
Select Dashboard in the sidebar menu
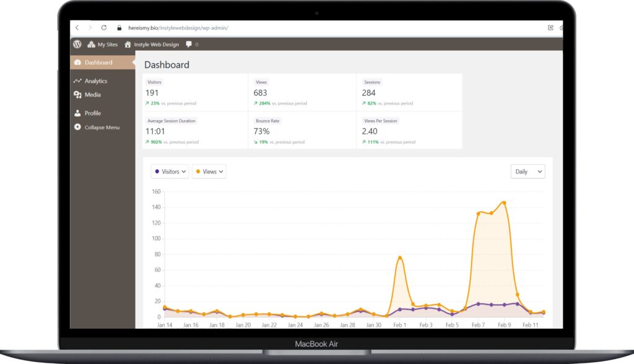click(x=98, y=63)
